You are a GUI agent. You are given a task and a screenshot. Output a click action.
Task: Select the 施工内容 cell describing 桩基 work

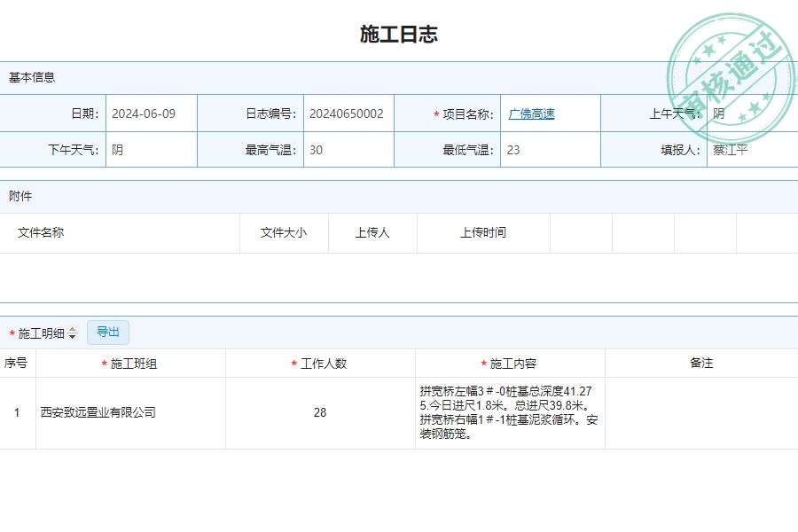514,412
